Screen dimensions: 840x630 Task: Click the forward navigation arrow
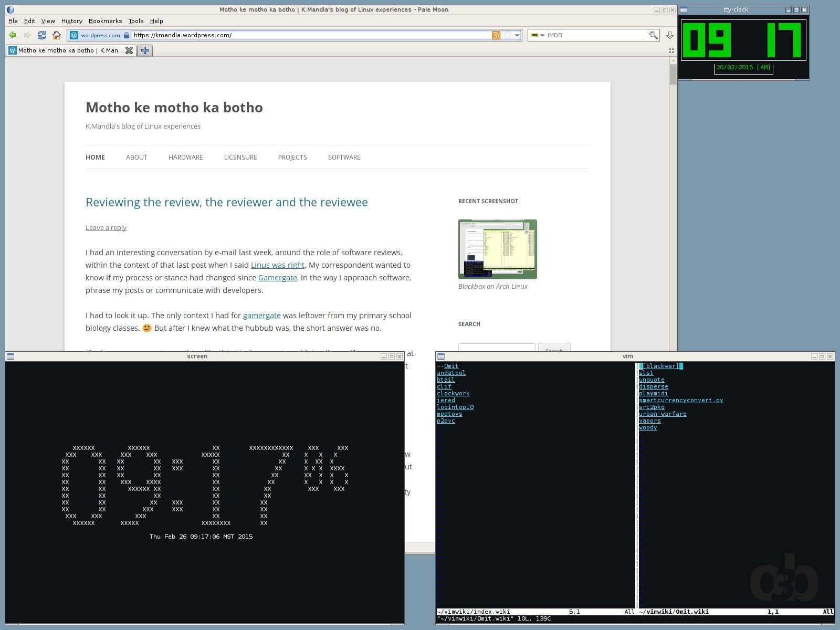point(27,35)
